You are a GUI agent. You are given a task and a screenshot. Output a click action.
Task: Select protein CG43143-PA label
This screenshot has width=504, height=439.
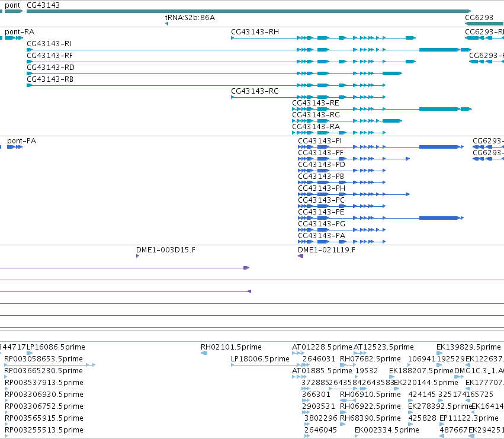point(322,236)
